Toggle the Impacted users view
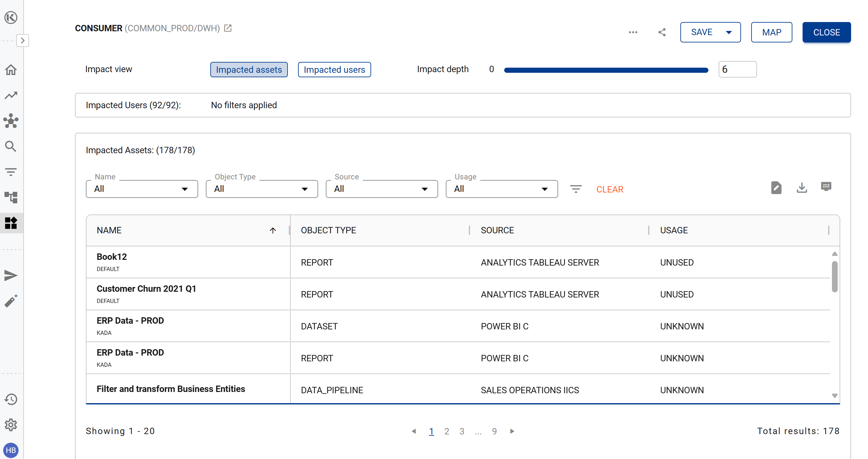 334,70
